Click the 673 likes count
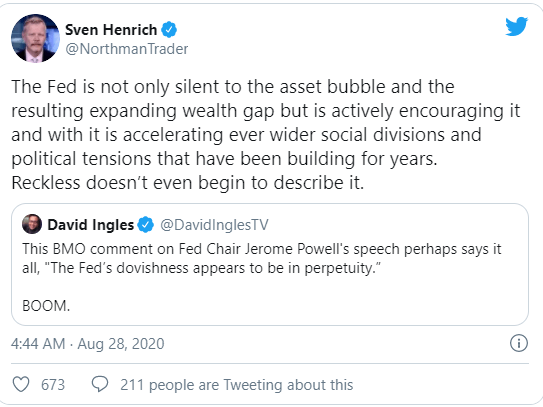Viewport: 543px width, 407px height. pyautogui.click(x=53, y=385)
